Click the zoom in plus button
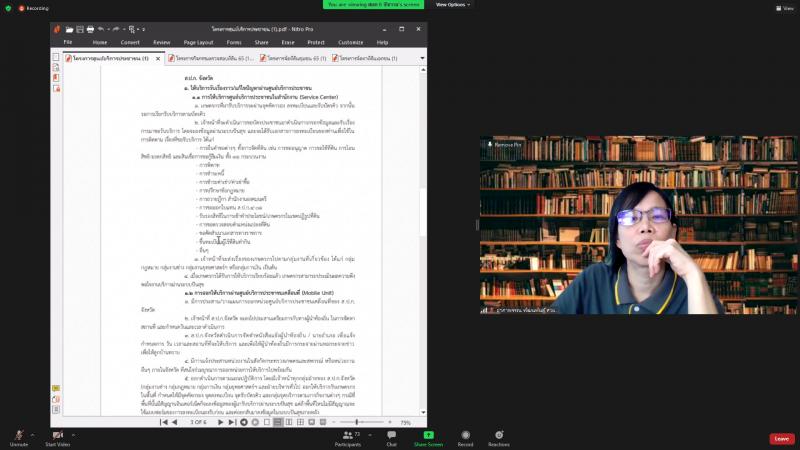Viewport: 800px width, 450px height. [x=390, y=422]
